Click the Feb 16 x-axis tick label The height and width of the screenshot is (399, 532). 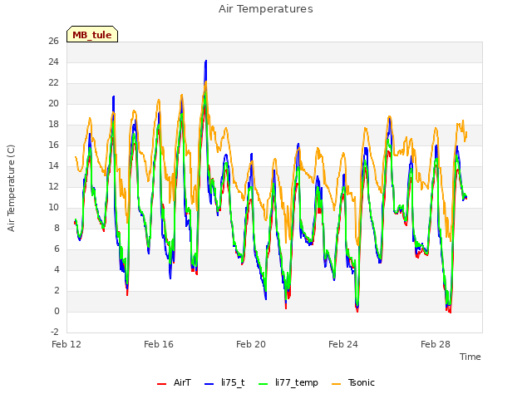pyautogui.click(x=159, y=344)
